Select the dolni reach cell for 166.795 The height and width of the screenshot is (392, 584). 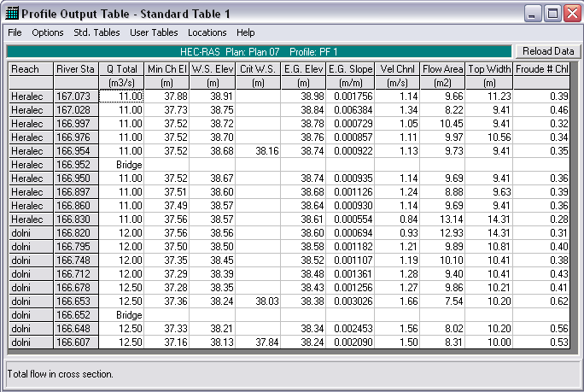31,247
